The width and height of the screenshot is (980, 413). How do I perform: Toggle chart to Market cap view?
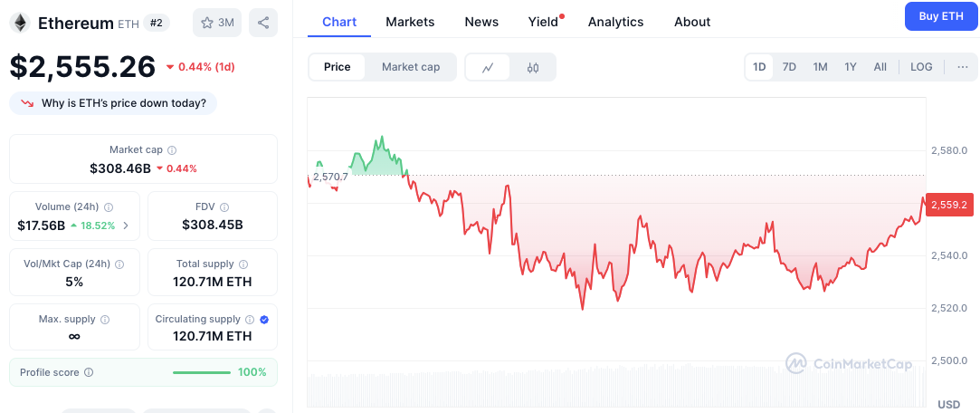[x=411, y=67]
